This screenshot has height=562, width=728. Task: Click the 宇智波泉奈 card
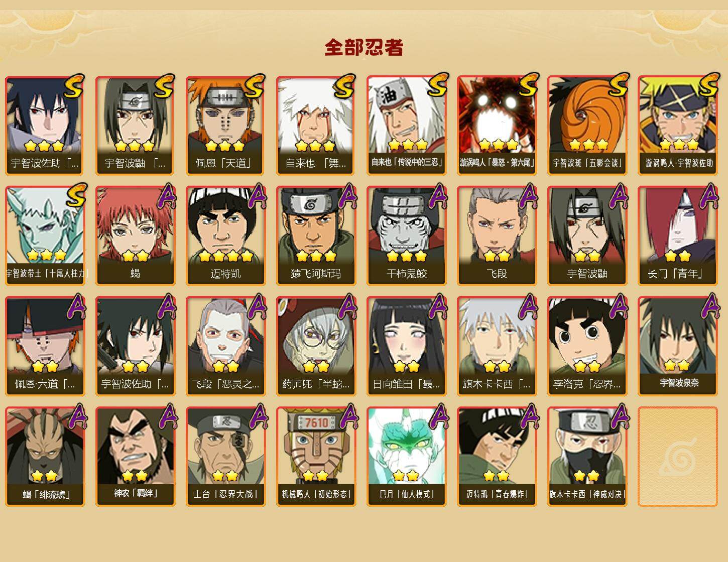[x=677, y=346]
